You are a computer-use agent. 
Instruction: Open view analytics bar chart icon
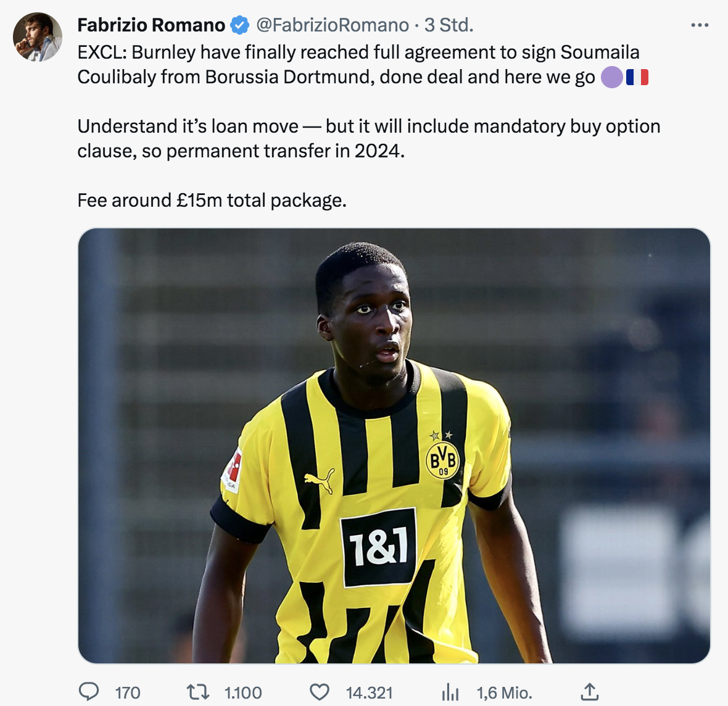point(450,692)
